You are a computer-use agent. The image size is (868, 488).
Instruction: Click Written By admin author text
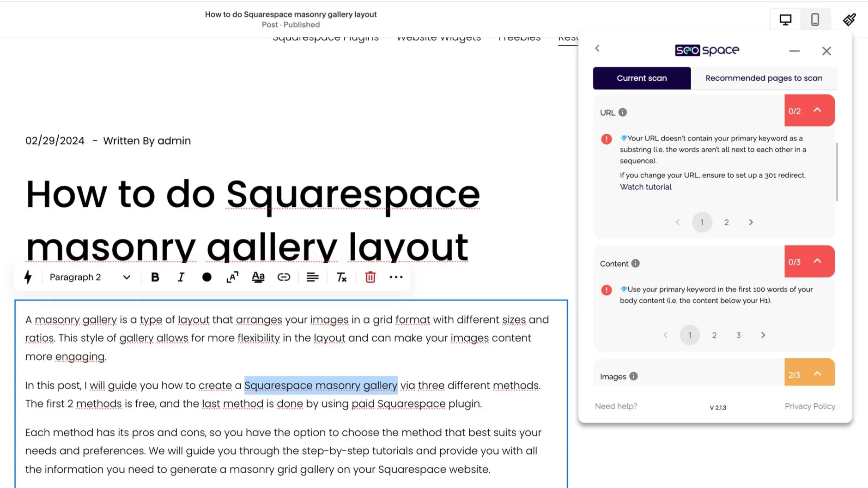tap(147, 141)
